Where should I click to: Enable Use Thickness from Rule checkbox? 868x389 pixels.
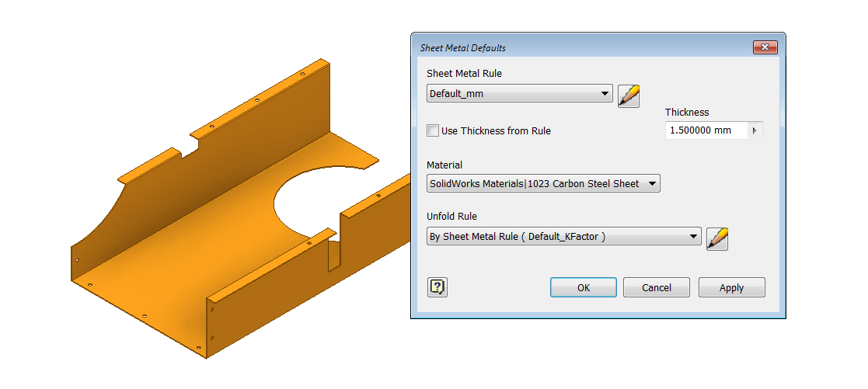pos(432,130)
